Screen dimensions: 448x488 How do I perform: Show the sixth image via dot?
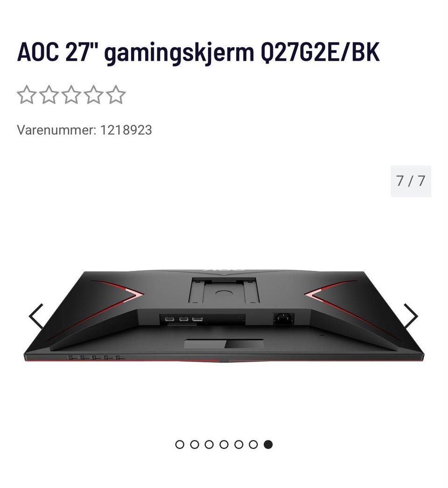[x=253, y=445]
